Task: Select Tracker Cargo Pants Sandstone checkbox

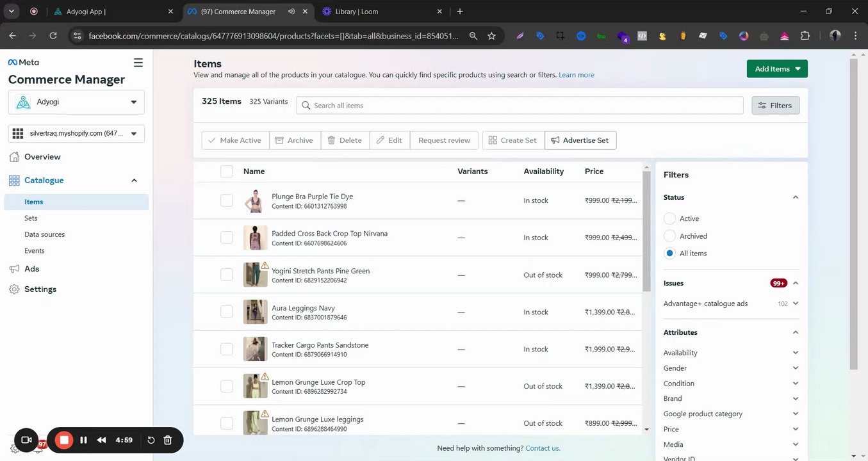Action: (x=226, y=349)
